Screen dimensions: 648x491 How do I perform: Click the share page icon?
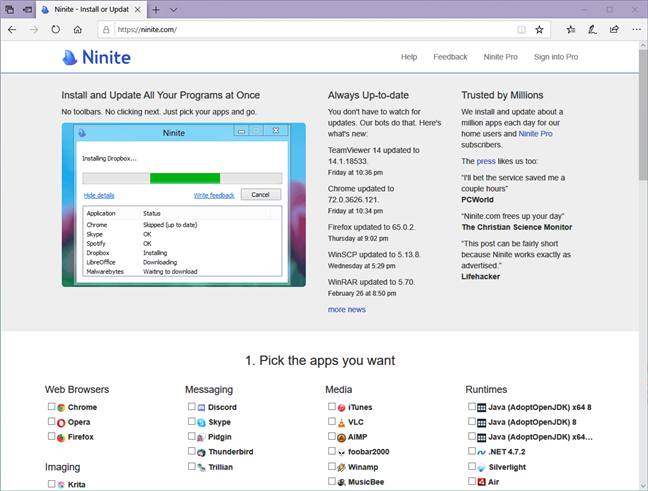[x=615, y=30]
